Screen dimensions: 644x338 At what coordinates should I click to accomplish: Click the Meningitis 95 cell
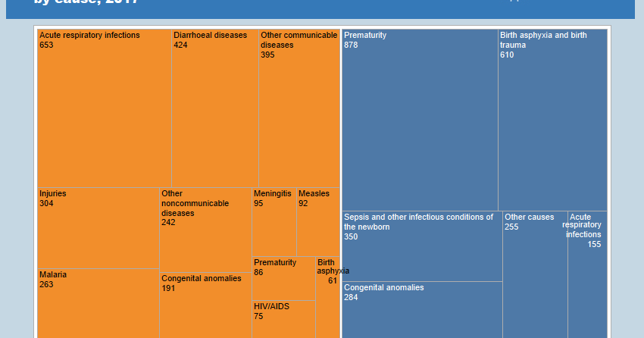click(274, 222)
